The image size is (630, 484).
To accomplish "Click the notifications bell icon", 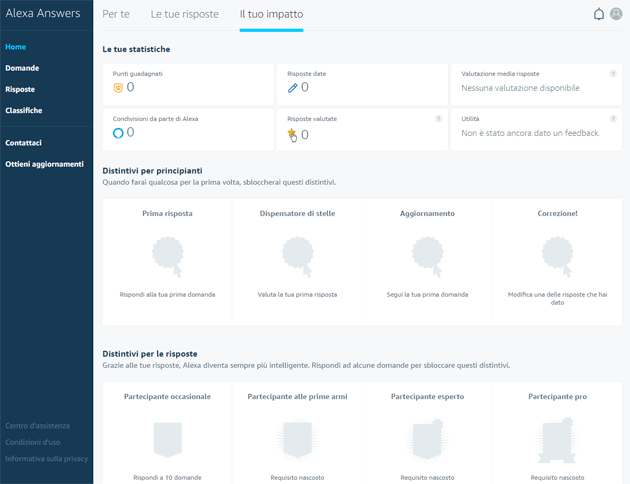I will (x=599, y=14).
